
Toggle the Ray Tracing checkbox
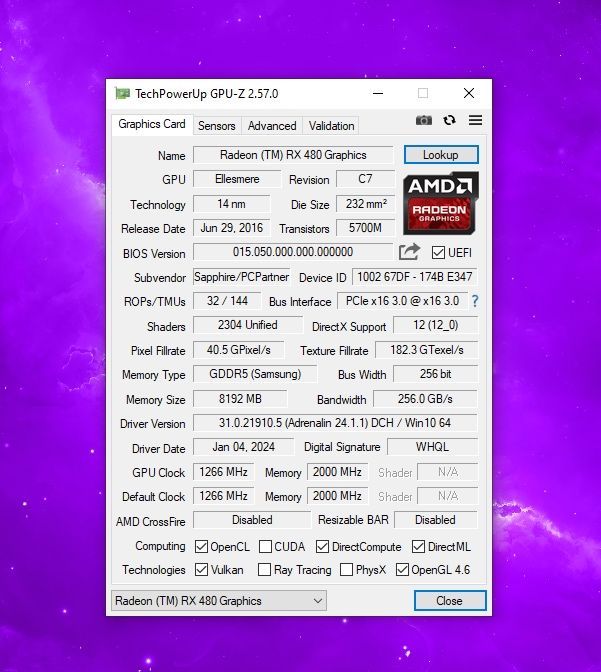264,570
